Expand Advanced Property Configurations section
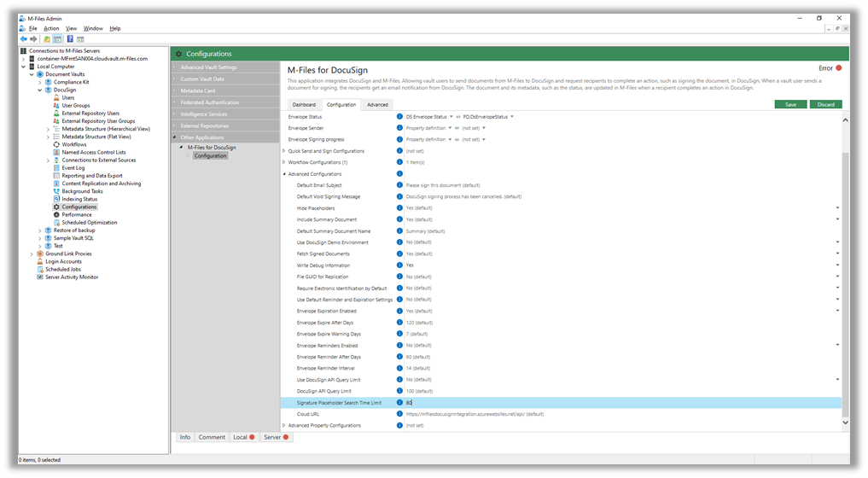 [284, 425]
